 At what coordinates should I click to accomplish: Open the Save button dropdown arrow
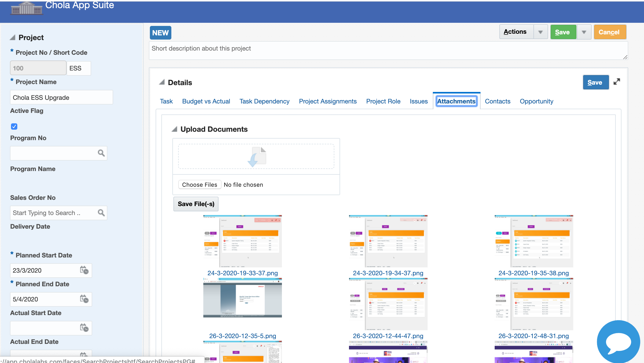[584, 32]
